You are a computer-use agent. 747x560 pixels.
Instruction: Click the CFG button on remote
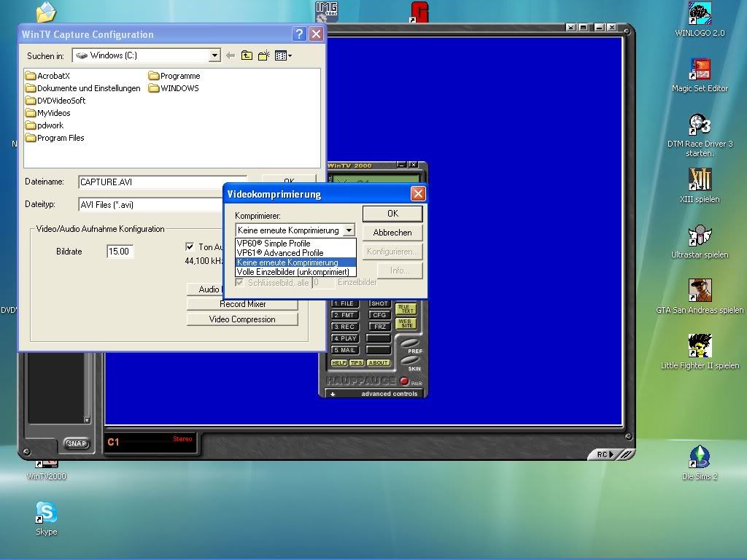click(x=379, y=315)
